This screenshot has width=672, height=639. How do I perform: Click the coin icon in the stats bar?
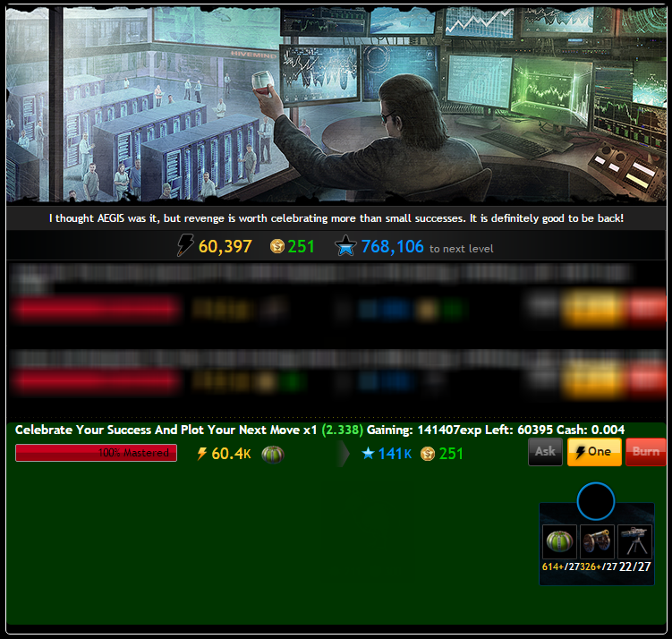coord(277,246)
